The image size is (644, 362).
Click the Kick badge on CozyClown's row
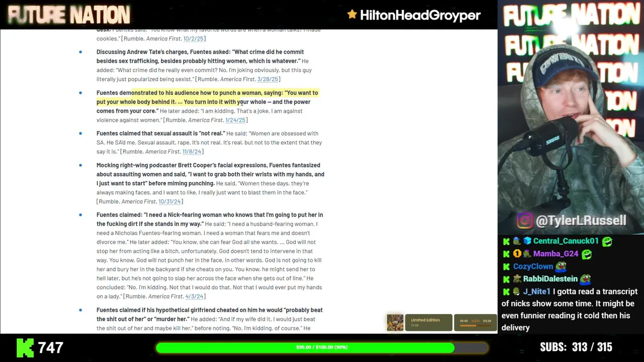pyautogui.click(x=507, y=266)
